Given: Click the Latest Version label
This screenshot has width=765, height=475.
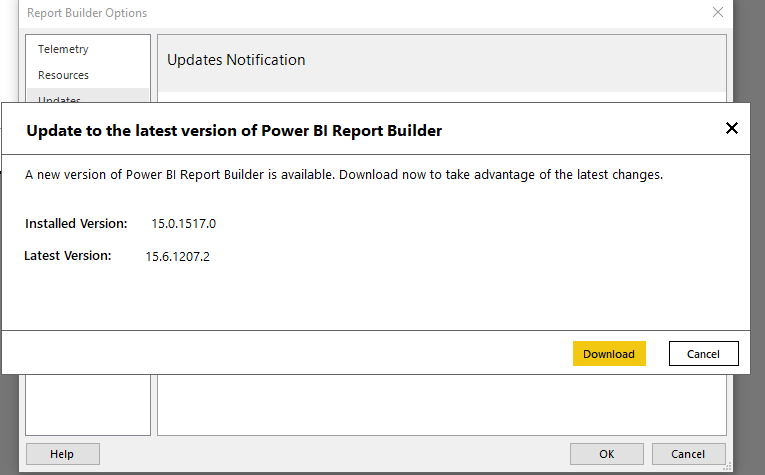Looking at the screenshot, I should coord(68,256).
